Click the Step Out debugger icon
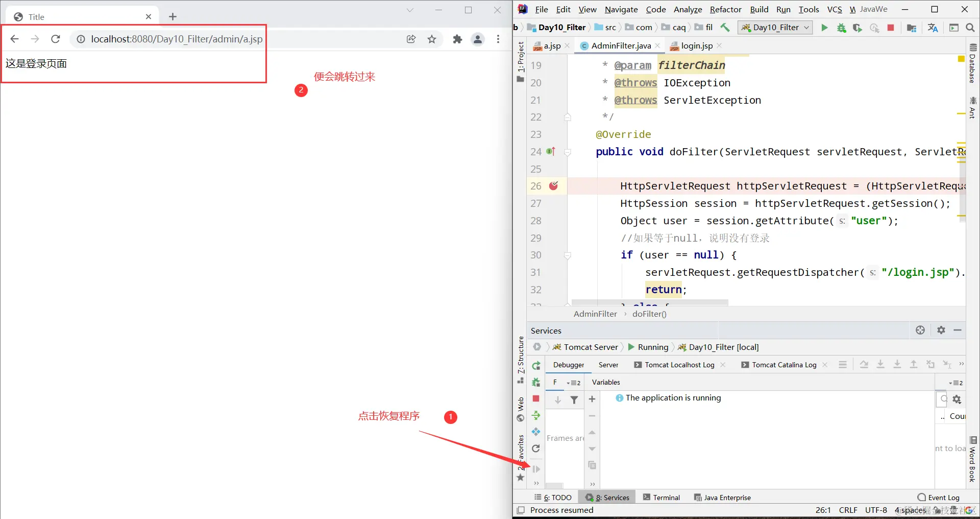The width and height of the screenshot is (980, 519). coord(914,364)
